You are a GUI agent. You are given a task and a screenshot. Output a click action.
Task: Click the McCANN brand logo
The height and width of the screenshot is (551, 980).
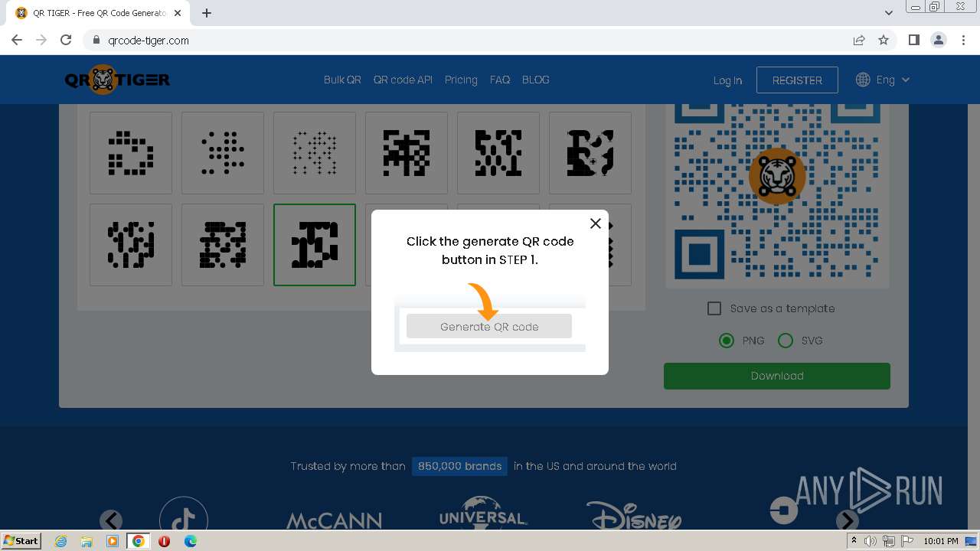(334, 521)
